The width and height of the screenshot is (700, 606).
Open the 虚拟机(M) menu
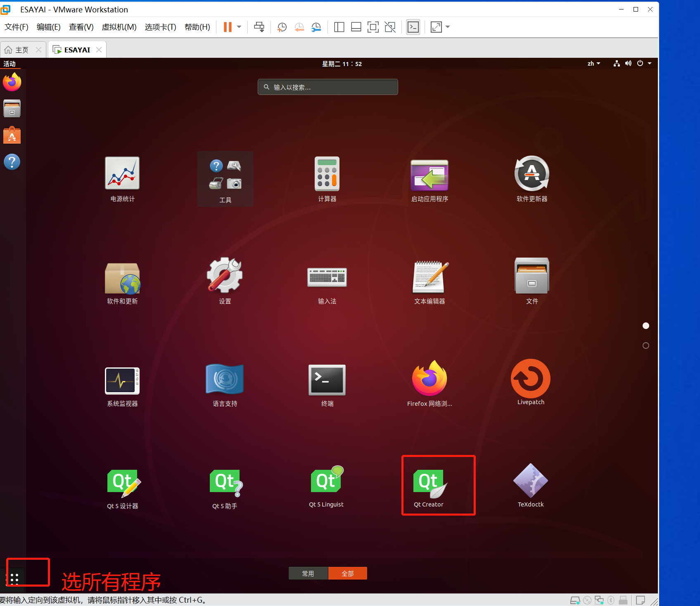[x=119, y=27]
